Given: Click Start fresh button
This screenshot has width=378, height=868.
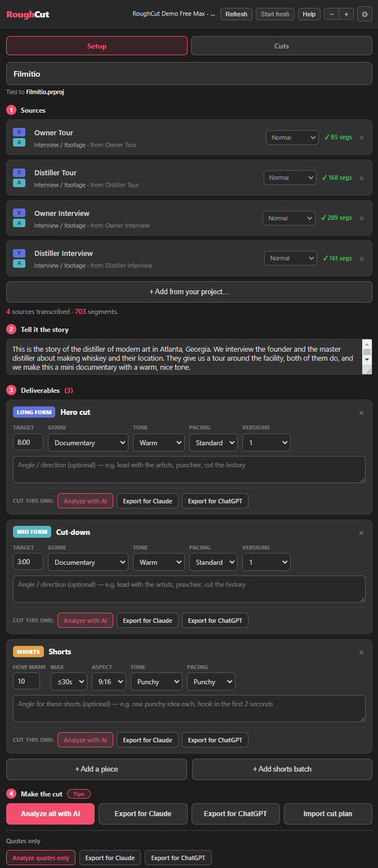Looking at the screenshot, I should tap(275, 14).
